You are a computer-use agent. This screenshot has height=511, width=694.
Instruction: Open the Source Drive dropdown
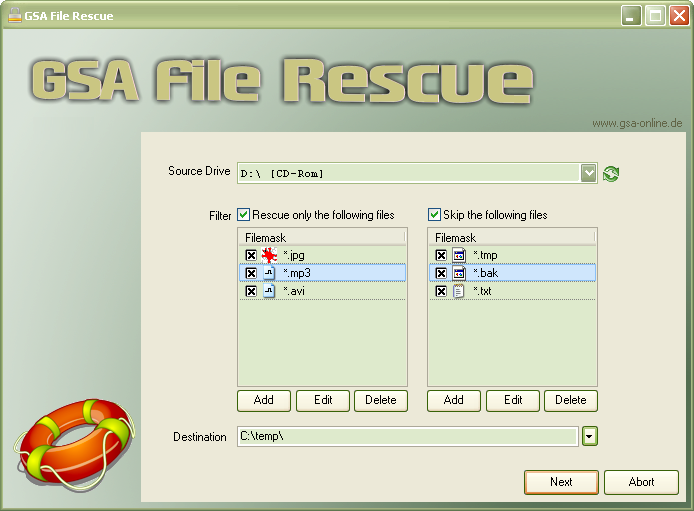[588, 173]
